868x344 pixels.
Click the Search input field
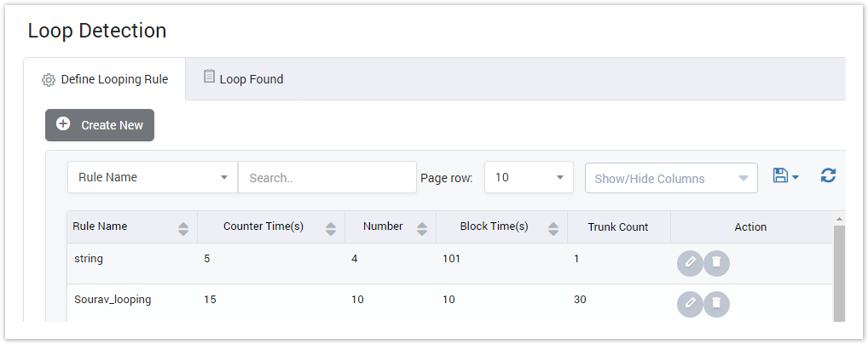click(327, 178)
